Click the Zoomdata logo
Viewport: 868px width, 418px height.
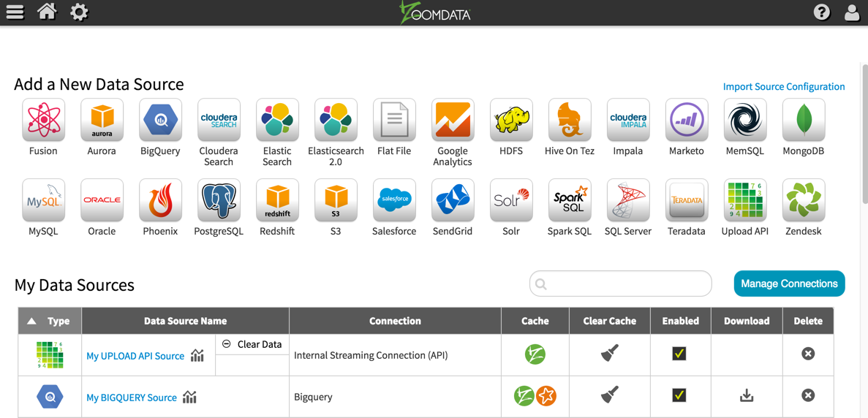435,12
